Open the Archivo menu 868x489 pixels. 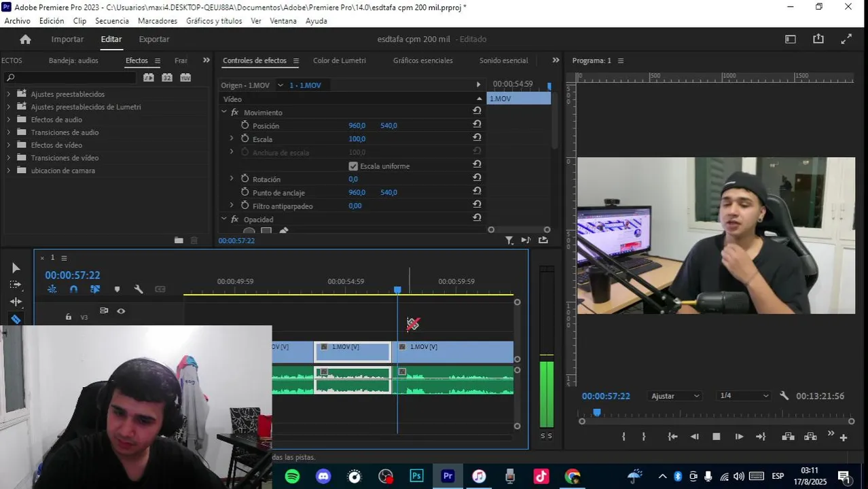[17, 21]
